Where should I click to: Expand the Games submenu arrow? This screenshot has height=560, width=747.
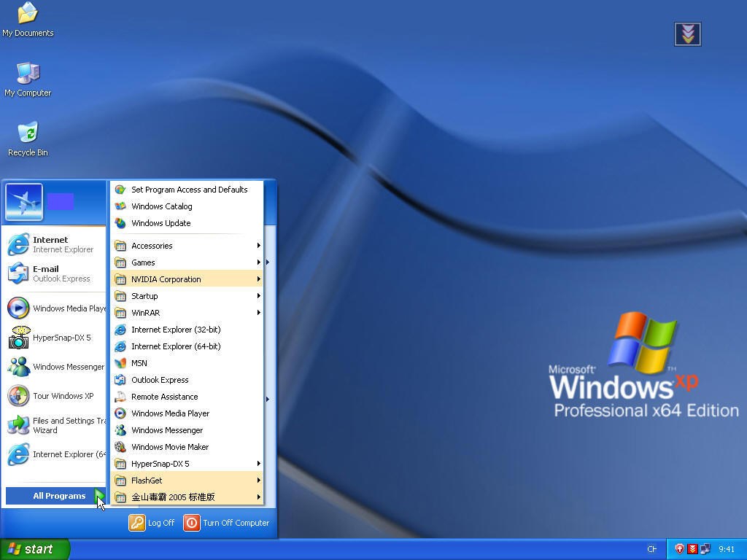click(259, 262)
